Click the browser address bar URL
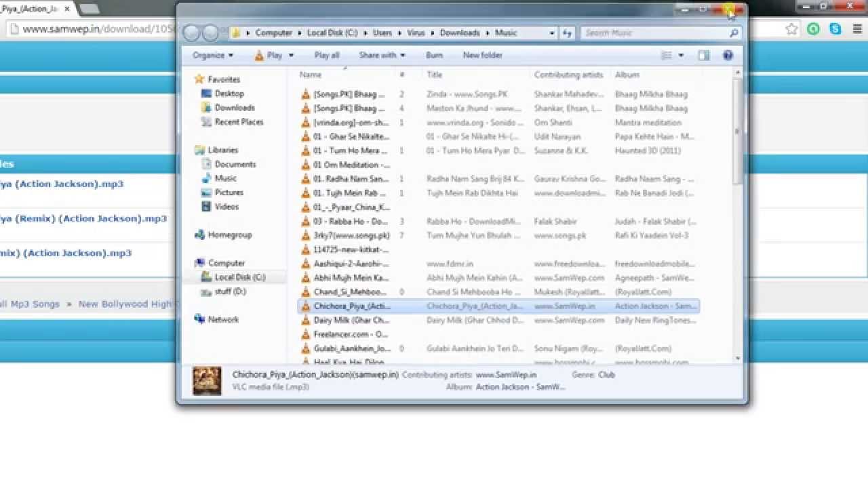 point(99,29)
